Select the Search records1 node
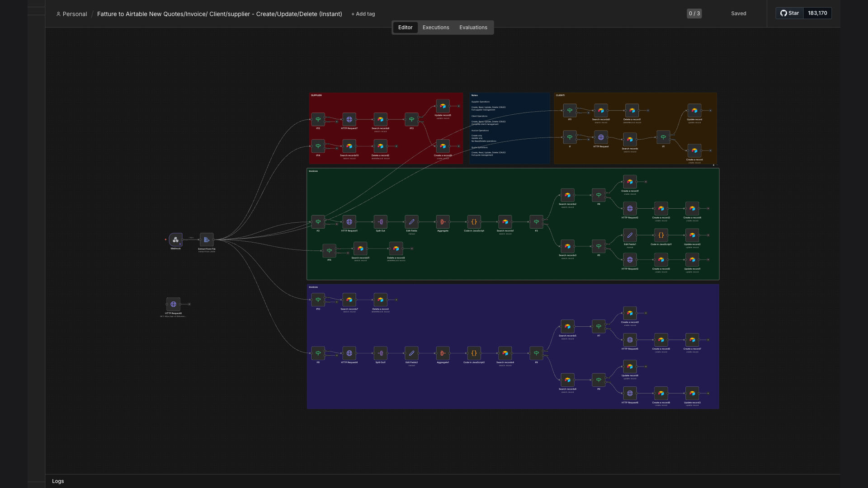The height and width of the screenshot is (488, 868). [x=505, y=222]
